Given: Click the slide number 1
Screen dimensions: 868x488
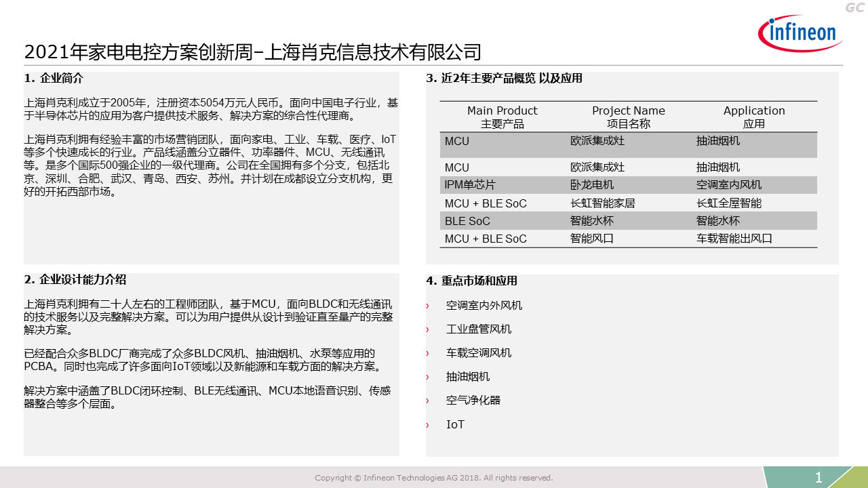Looking at the screenshot, I should (x=818, y=477).
